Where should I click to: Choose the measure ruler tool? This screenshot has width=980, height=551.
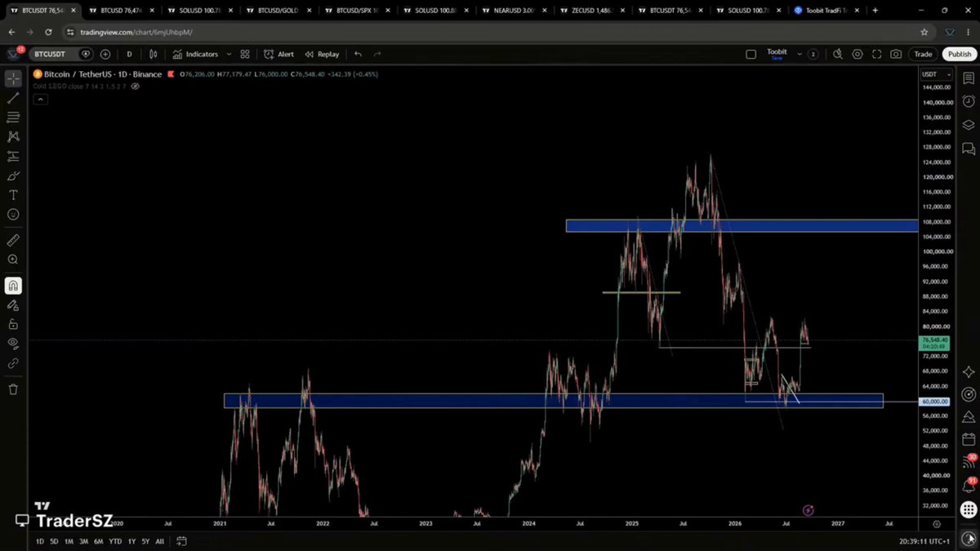[13, 241]
